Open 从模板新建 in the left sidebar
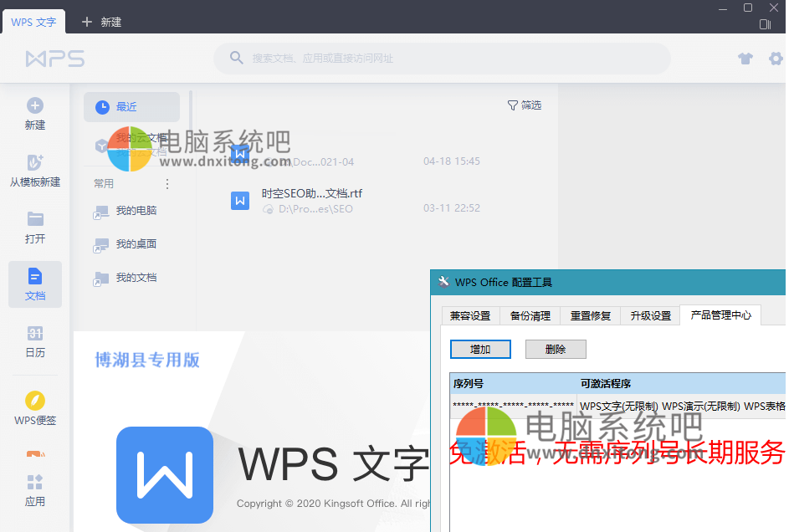794x532 pixels. pos(35,171)
